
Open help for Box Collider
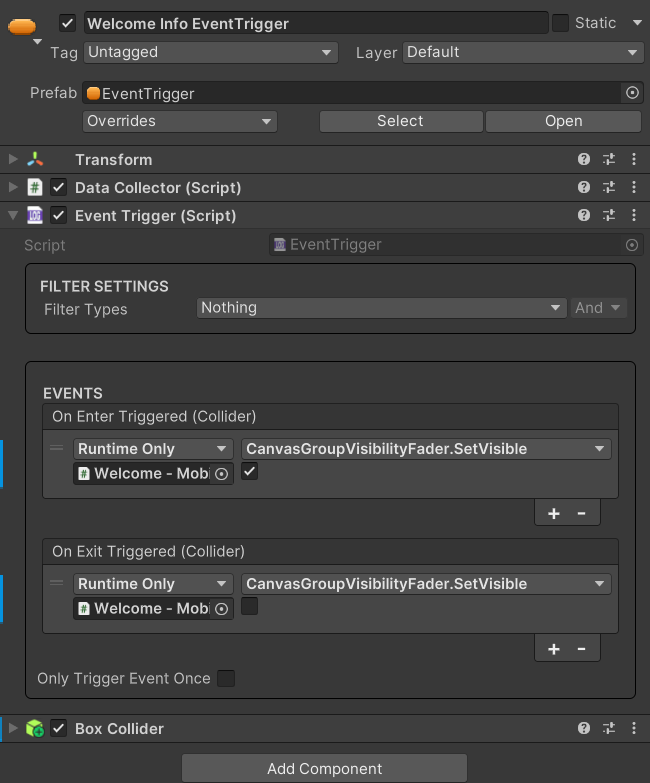584,728
